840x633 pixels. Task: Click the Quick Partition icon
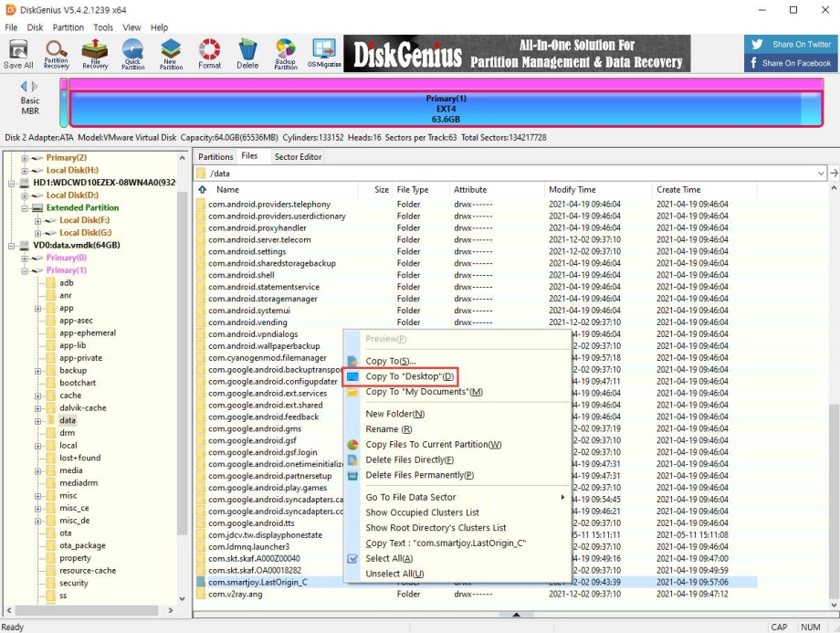pos(133,54)
